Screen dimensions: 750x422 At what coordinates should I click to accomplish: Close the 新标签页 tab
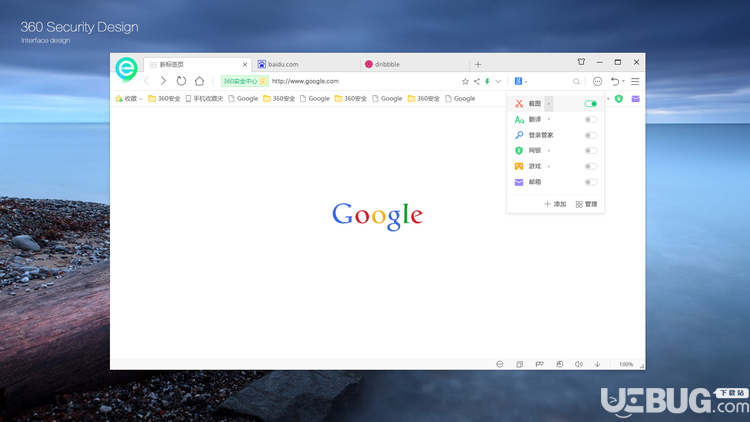245,64
